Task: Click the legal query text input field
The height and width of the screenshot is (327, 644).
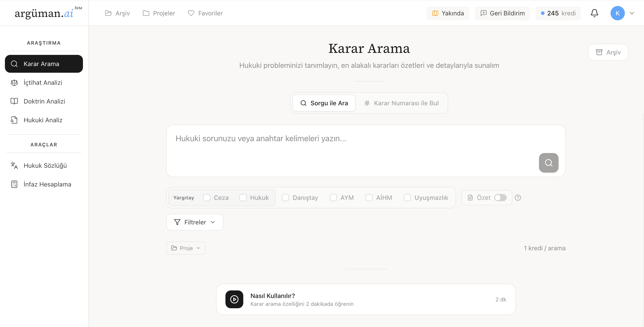Action: 365,151
